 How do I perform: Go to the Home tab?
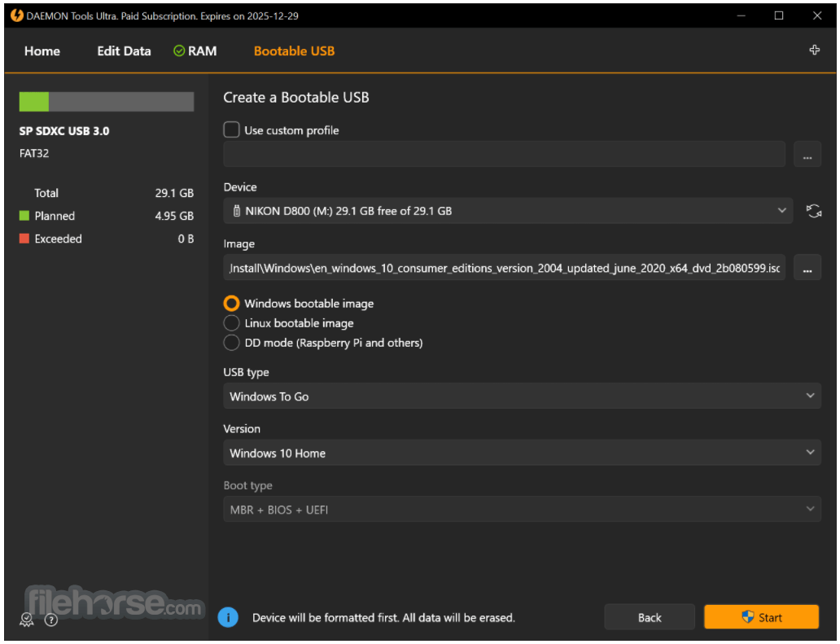pos(42,51)
